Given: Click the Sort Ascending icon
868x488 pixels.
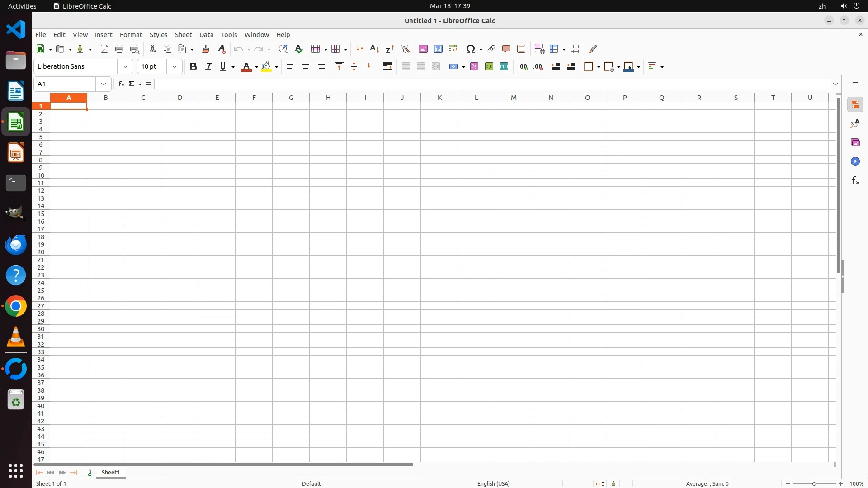Looking at the screenshot, I should tap(375, 49).
